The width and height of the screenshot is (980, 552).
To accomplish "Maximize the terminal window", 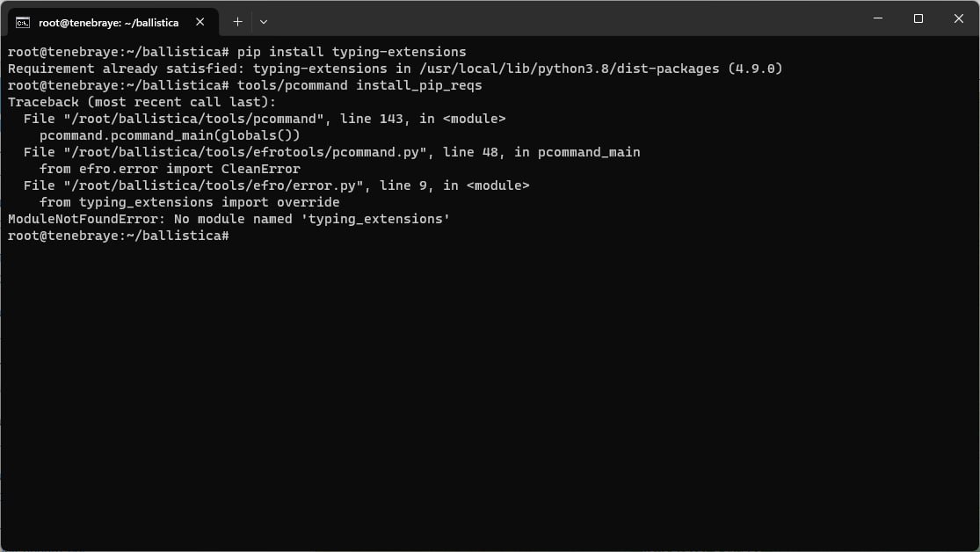I will click(x=918, y=18).
